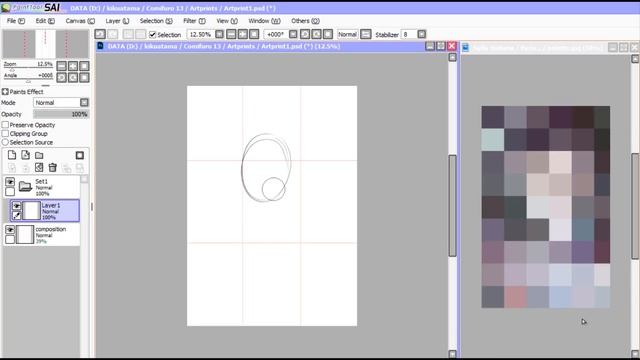Open the View menu
This screenshot has width=640, height=360.
[227, 21]
